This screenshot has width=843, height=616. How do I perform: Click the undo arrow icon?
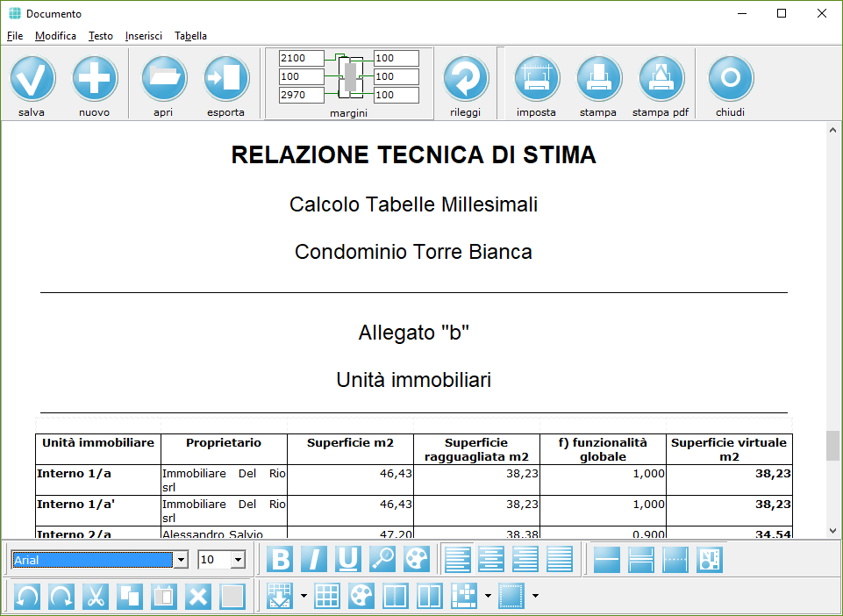27,596
